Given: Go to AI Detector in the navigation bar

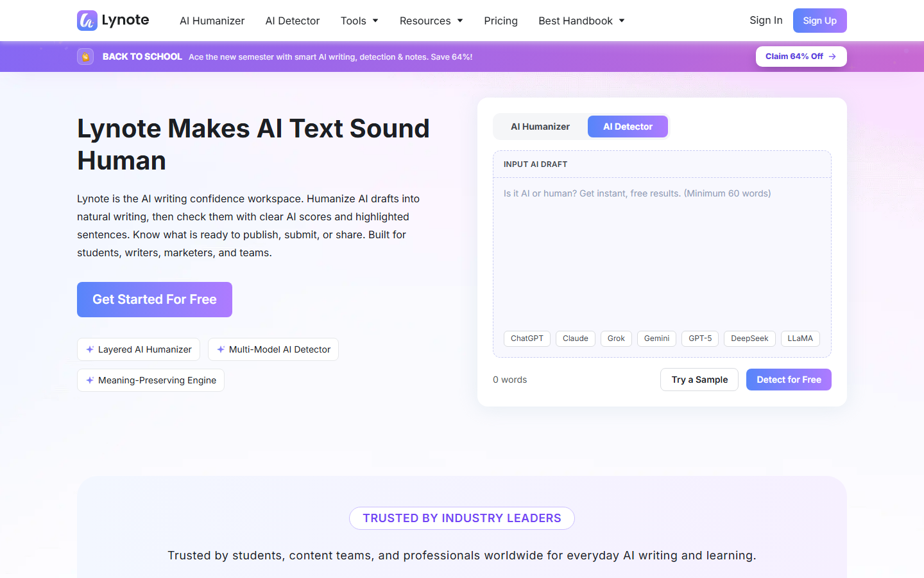Looking at the screenshot, I should point(293,21).
